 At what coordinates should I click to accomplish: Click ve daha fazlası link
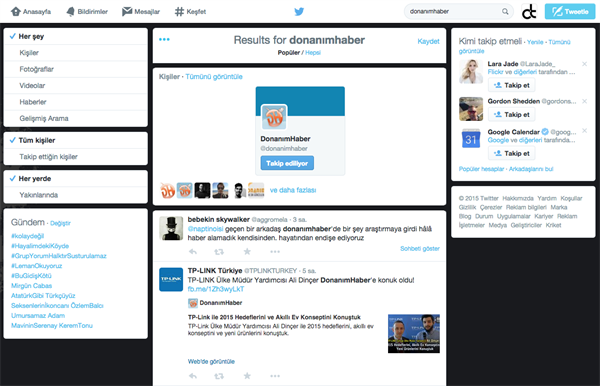[293, 190]
